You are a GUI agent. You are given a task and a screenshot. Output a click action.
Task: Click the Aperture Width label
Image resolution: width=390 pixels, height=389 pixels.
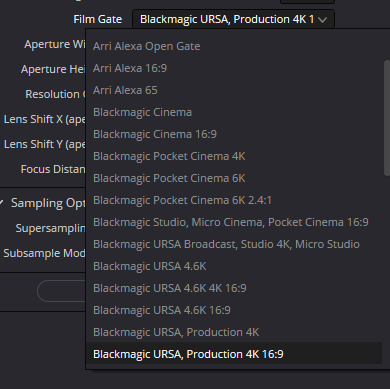55,44
